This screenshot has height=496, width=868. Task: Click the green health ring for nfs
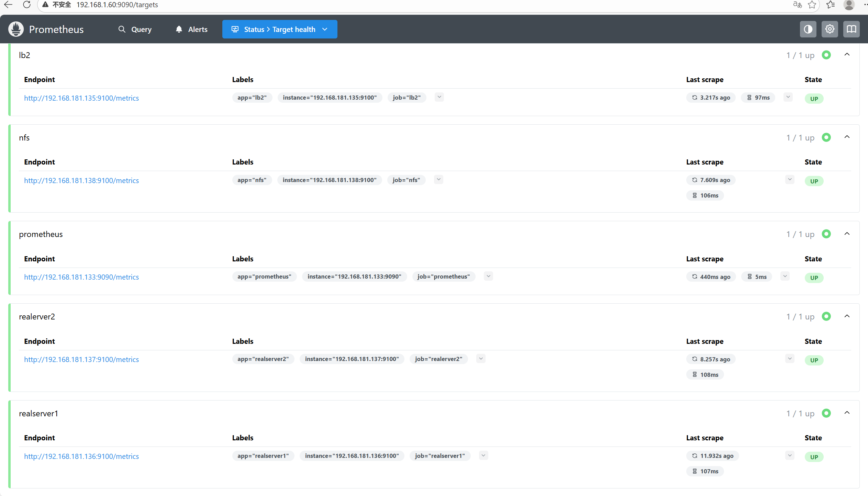(x=826, y=137)
